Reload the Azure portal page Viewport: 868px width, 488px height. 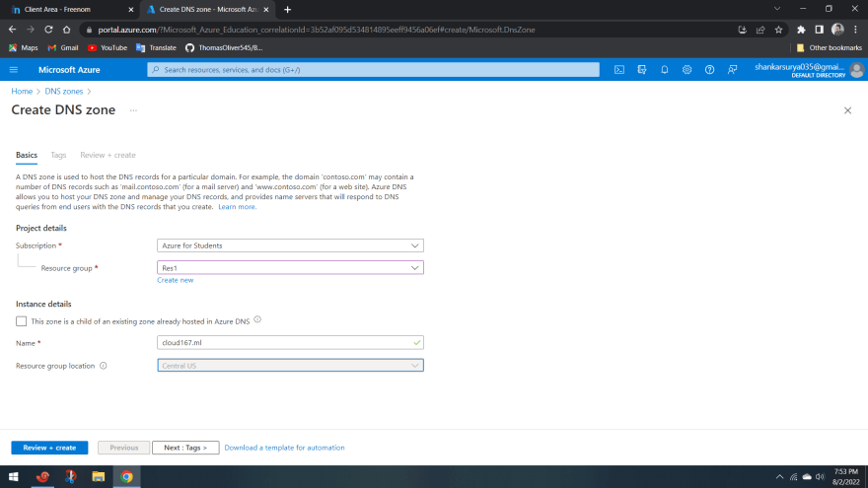[x=48, y=30]
